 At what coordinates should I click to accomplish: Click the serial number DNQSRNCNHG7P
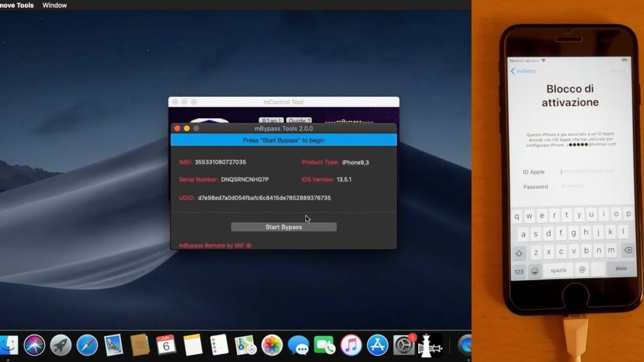coord(245,179)
